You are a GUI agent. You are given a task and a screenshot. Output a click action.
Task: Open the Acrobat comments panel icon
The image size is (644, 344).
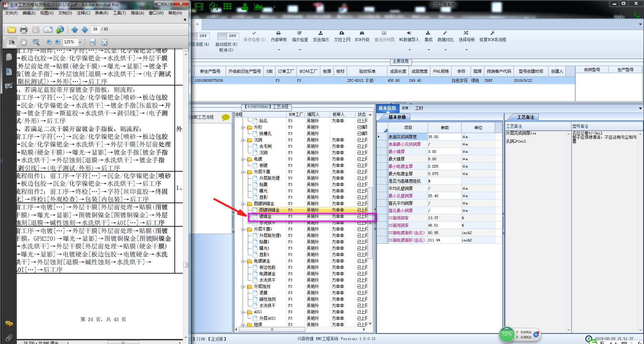click(x=9, y=324)
